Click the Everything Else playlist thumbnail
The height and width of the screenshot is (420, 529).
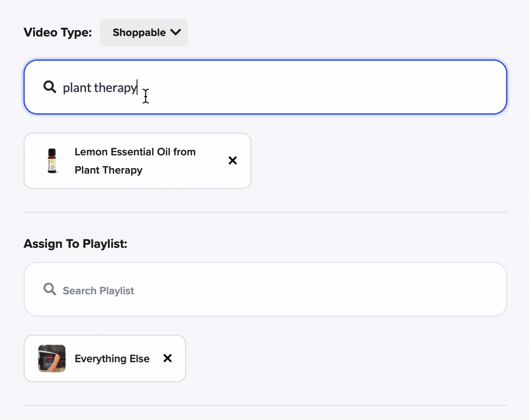coord(52,358)
